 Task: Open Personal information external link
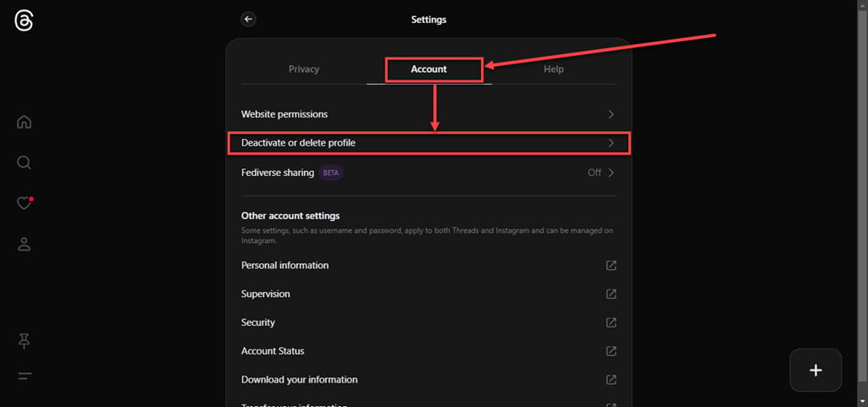point(611,266)
